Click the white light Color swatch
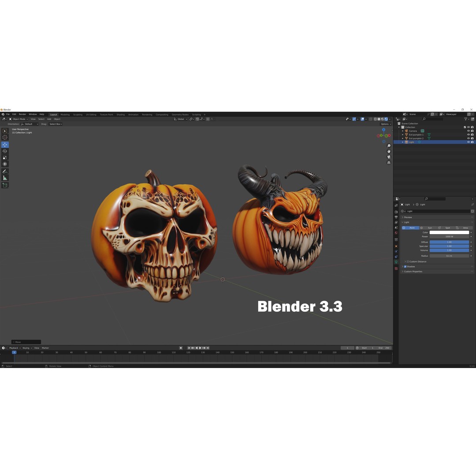 449,233
